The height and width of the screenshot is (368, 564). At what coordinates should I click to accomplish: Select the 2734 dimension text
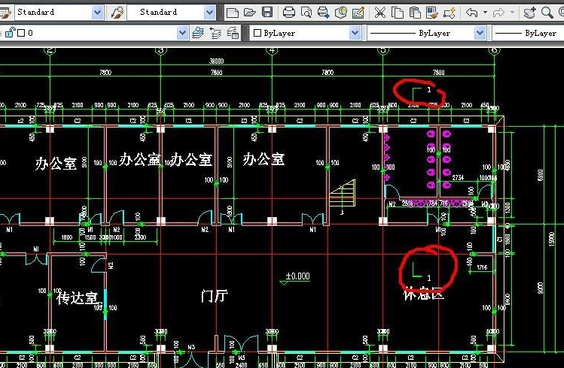pyautogui.click(x=458, y=178)
